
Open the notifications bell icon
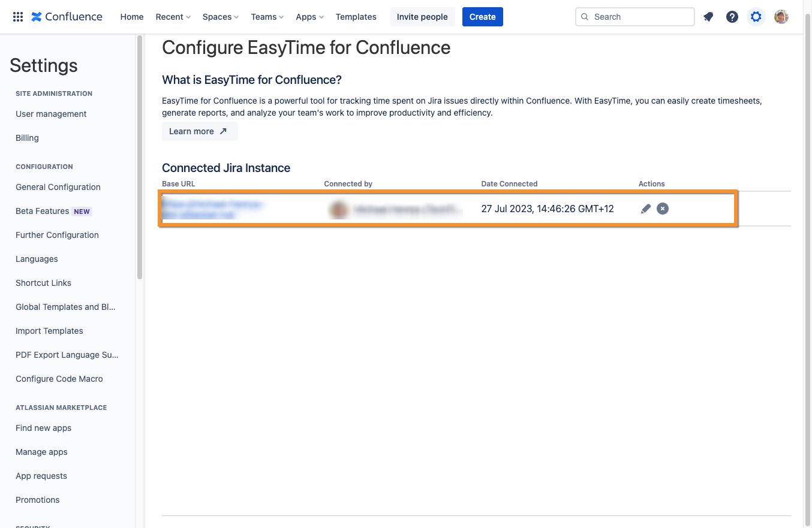coord(708,17)
